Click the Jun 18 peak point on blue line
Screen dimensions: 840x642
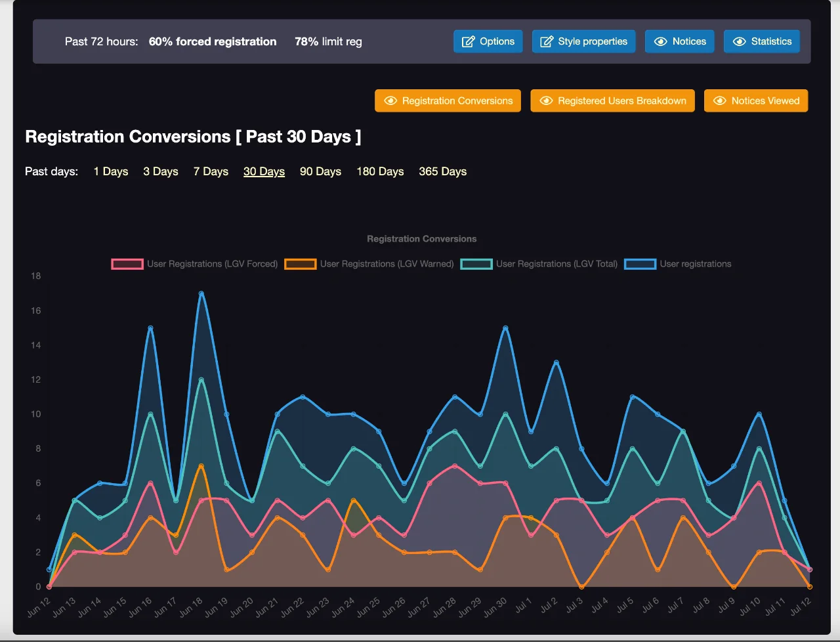click(201, 293)
